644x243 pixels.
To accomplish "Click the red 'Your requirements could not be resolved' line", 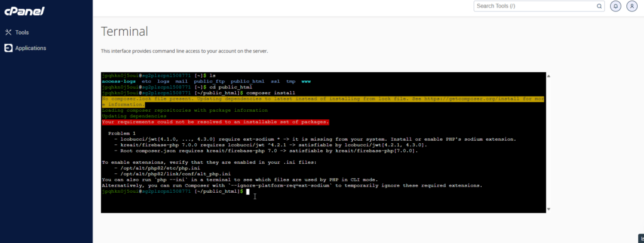I will pos(216,122).
